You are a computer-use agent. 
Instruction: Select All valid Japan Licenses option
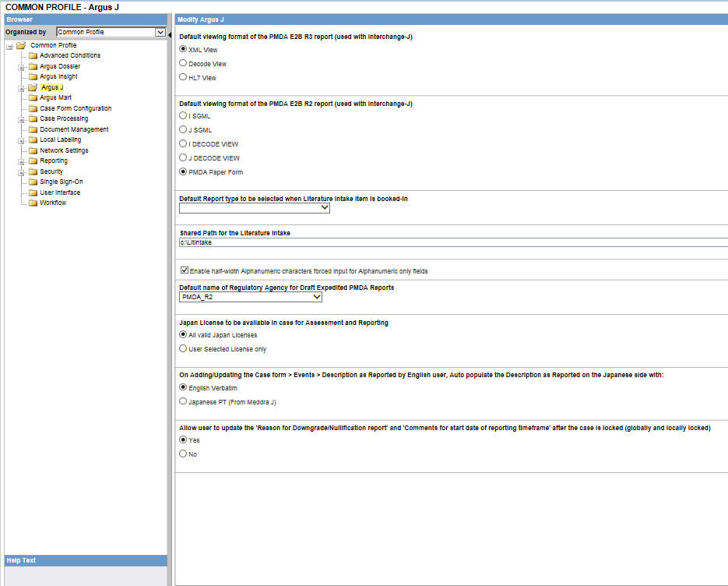tap(183, 334)
